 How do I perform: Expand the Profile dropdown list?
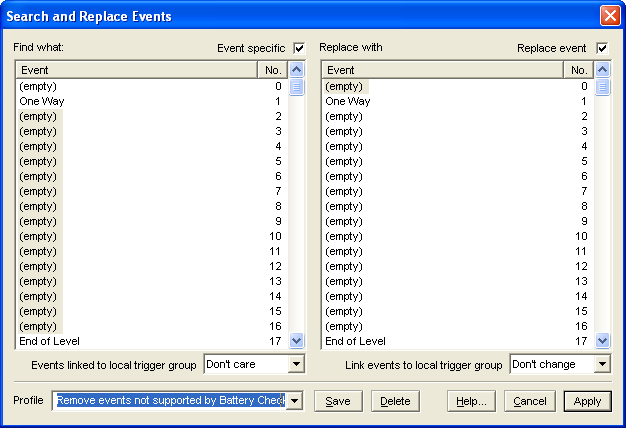[294, 401]
